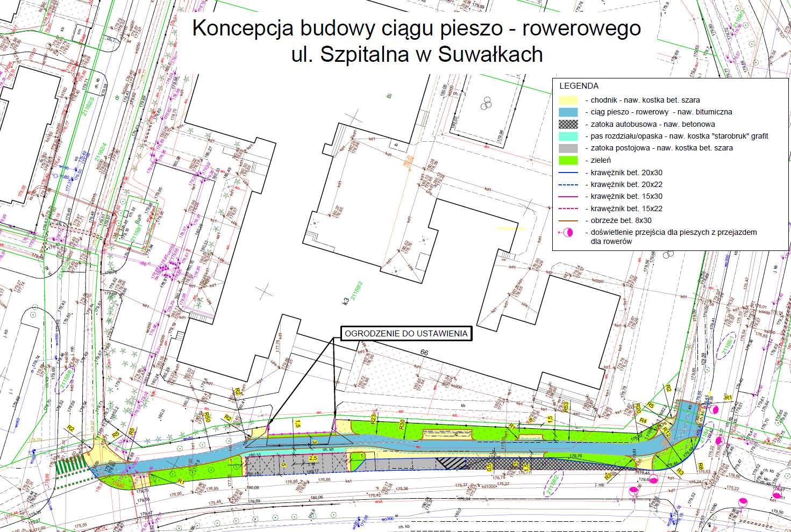Click the OGRODZENIE DO USTAWIENIA callout box
This screenshot has width=791, height=532.
pos(406,333)
